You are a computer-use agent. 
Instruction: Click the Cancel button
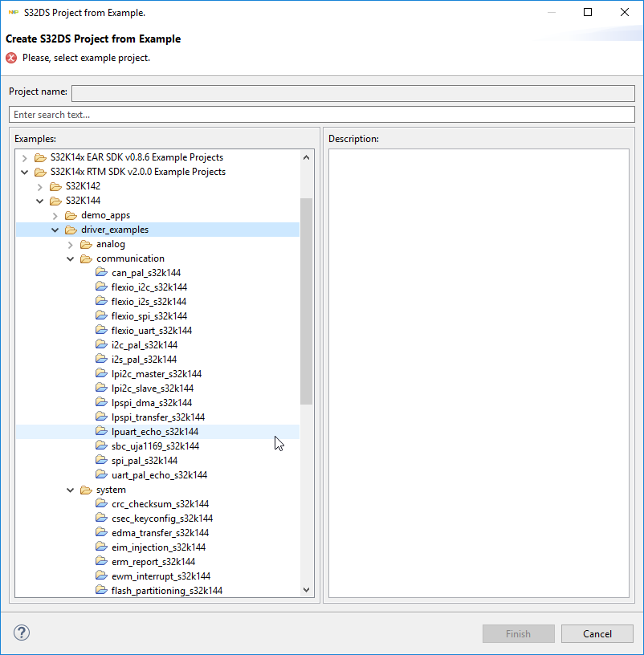pos(597,633)
